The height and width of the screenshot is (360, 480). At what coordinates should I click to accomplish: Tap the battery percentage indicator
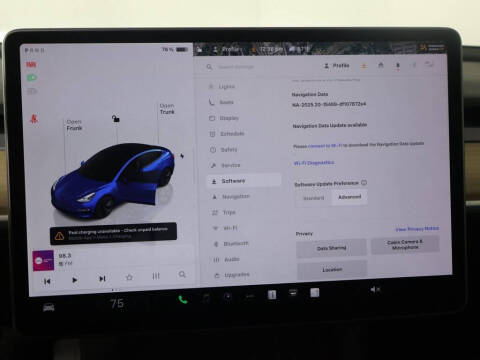click(x=175, y=49)
